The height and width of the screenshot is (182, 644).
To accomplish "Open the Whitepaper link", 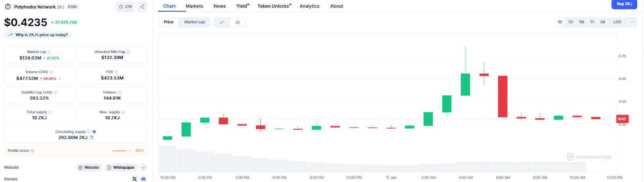I will [x=121, y=168].
